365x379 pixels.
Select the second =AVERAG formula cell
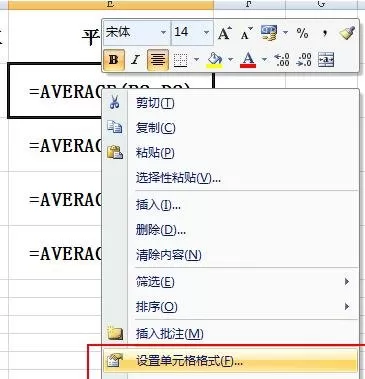click(55, 145)
